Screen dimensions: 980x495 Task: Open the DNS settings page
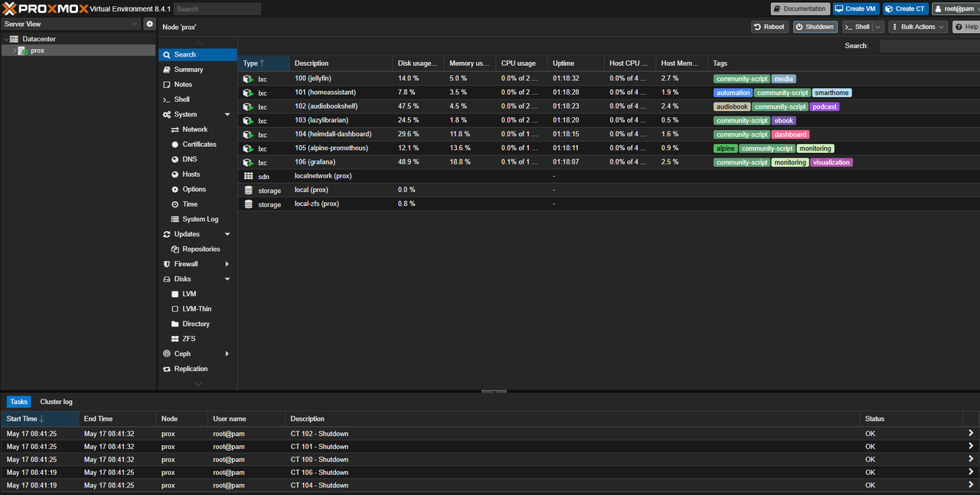pos(189,159)
